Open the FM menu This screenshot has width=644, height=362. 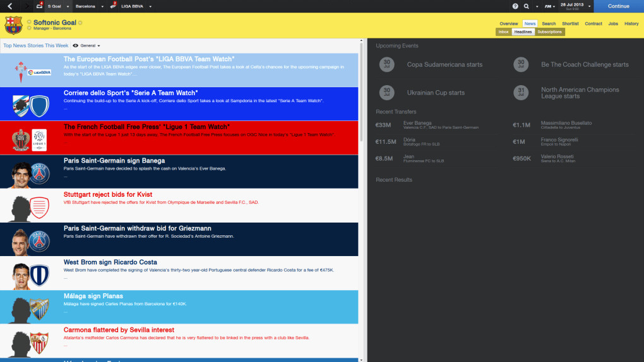coord(549,6)
